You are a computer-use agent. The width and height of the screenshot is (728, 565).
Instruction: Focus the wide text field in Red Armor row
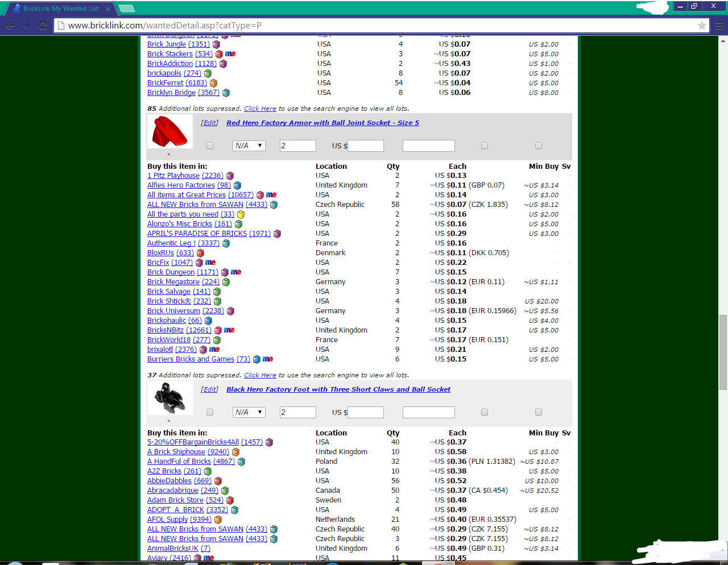click(x=429, y=146)
